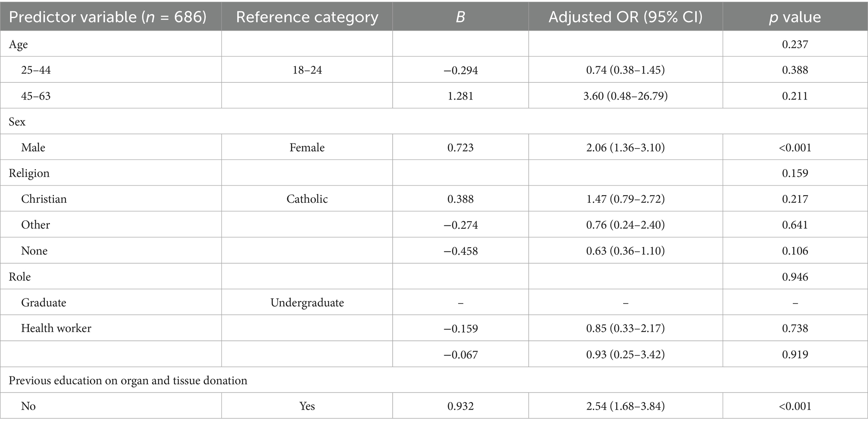Click the 'Predictor variable (n = 686)' column header

coord(108,17)
